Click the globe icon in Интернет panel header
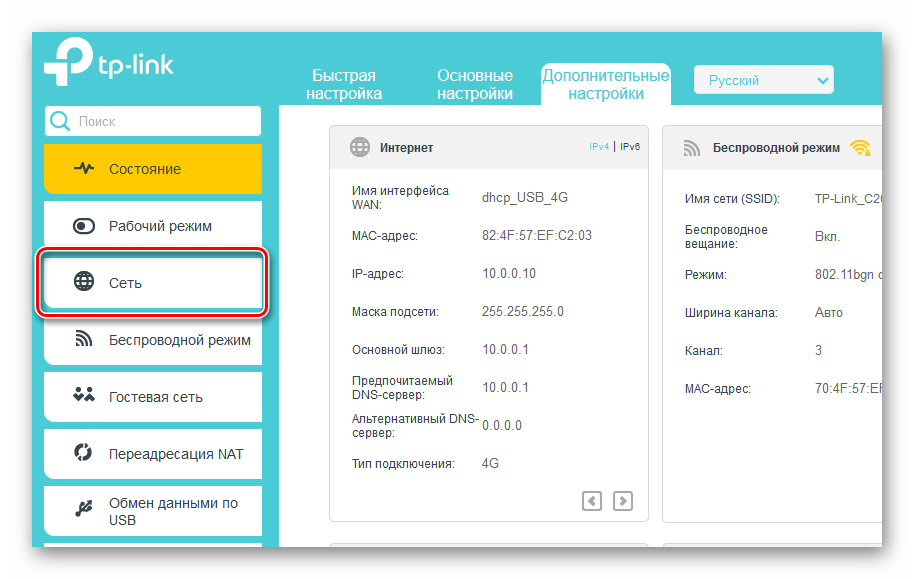Viewport: 914px width, 579px height. point(360,147)
